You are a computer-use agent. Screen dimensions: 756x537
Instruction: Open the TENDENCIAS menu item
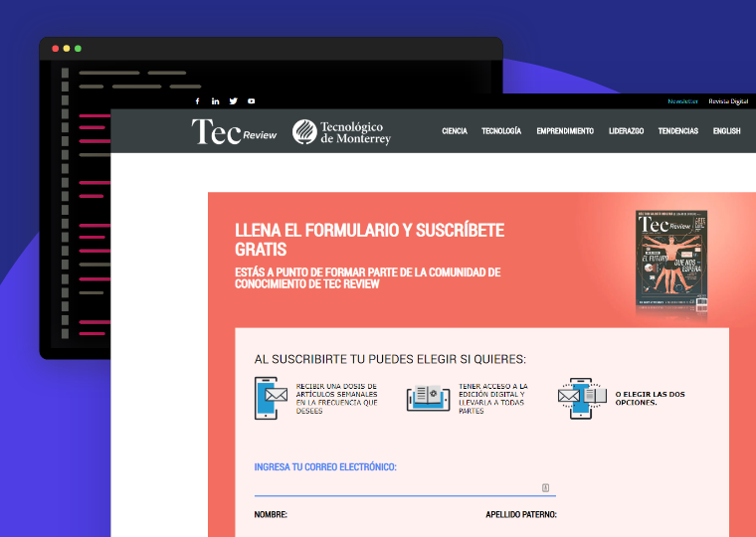click(677, 131)
